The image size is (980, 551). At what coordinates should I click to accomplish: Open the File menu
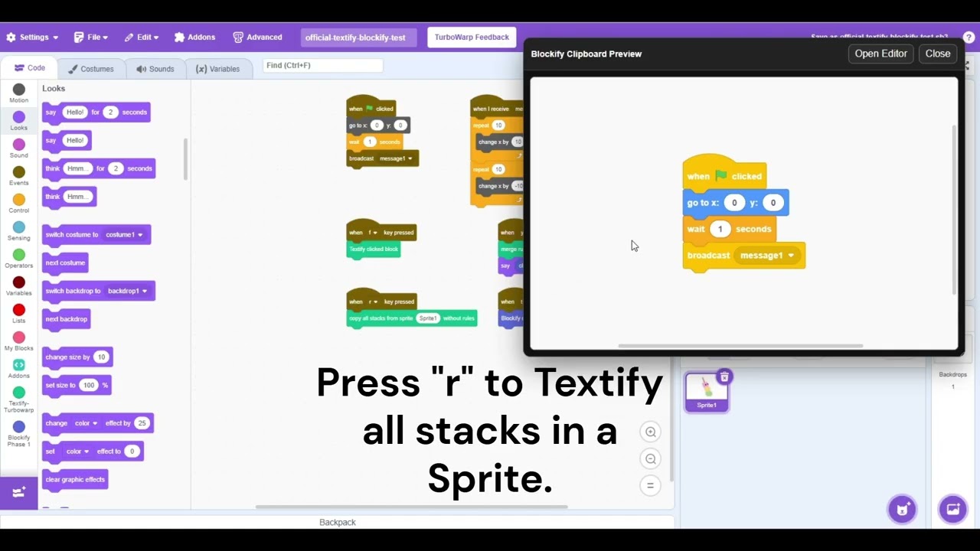(90, 37)
